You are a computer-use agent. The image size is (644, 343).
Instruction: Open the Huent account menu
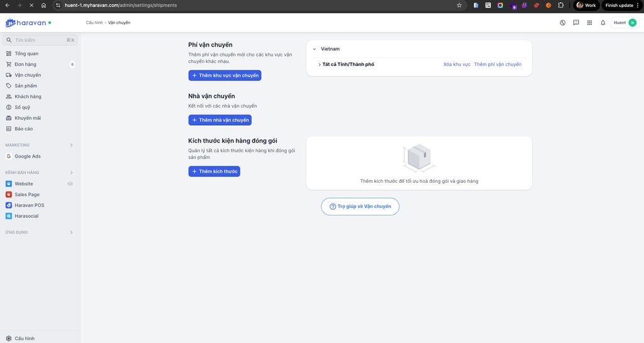625,23
